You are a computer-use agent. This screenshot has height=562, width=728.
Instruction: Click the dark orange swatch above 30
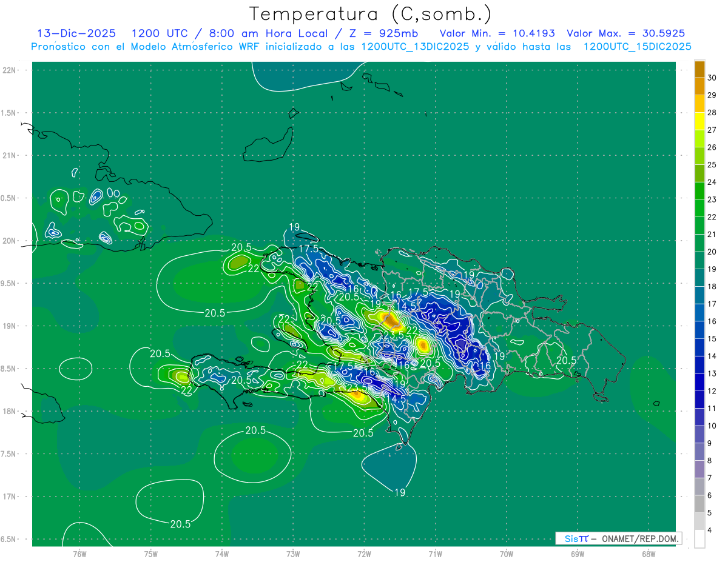699,69
